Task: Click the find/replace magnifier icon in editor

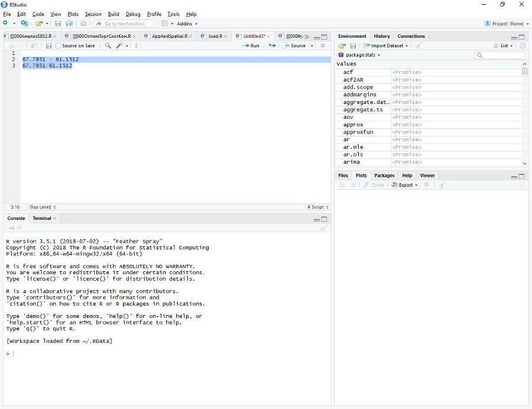Action: (x=108, y=46)
